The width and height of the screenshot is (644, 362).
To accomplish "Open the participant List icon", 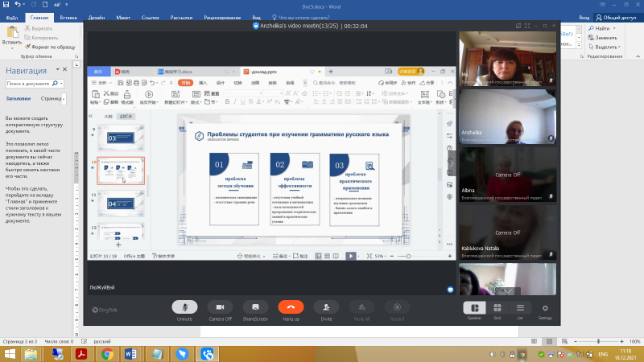I will 520,307.
